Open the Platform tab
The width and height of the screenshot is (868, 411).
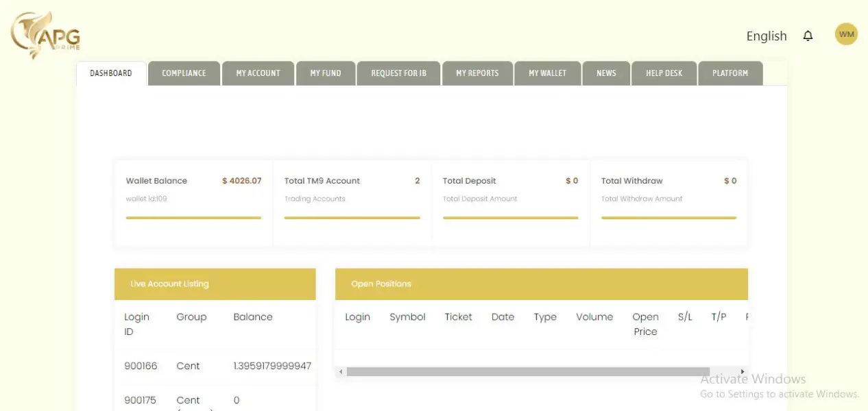coord(730,73)
